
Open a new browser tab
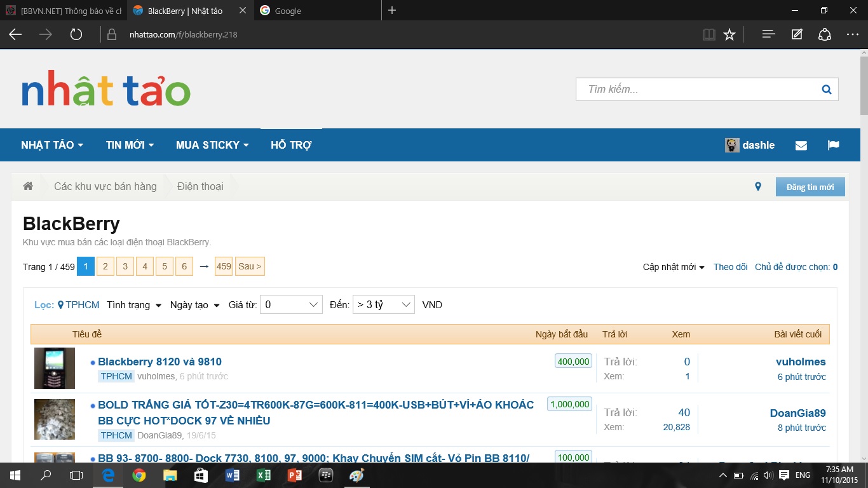coord(392,10)
